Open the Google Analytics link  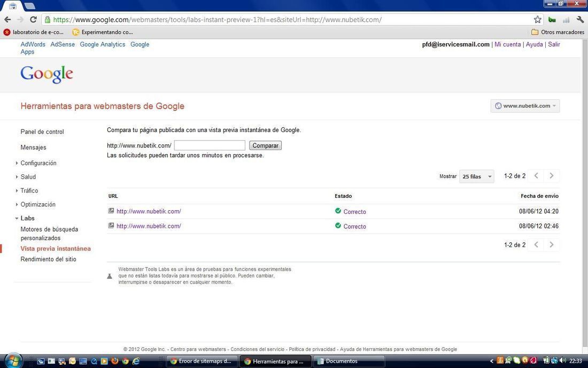click(103, 44)
